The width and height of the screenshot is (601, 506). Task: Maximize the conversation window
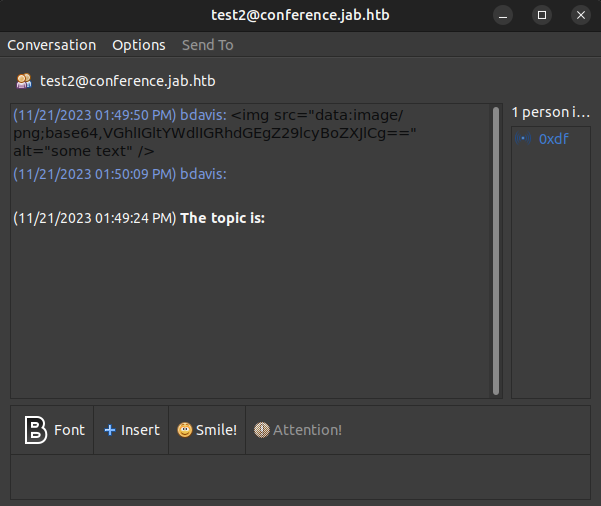click(x=542, y=15)
